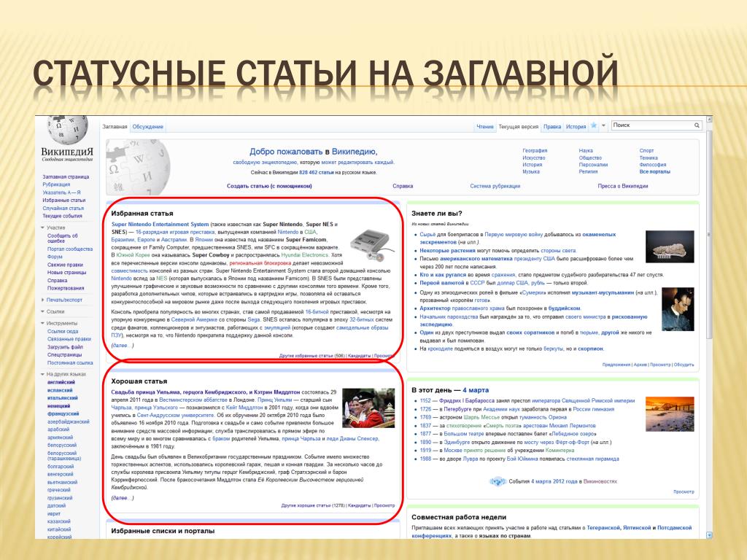Open the Философия portal link
The width and height of the screenshot is (747, 560).
click(653, 165)
